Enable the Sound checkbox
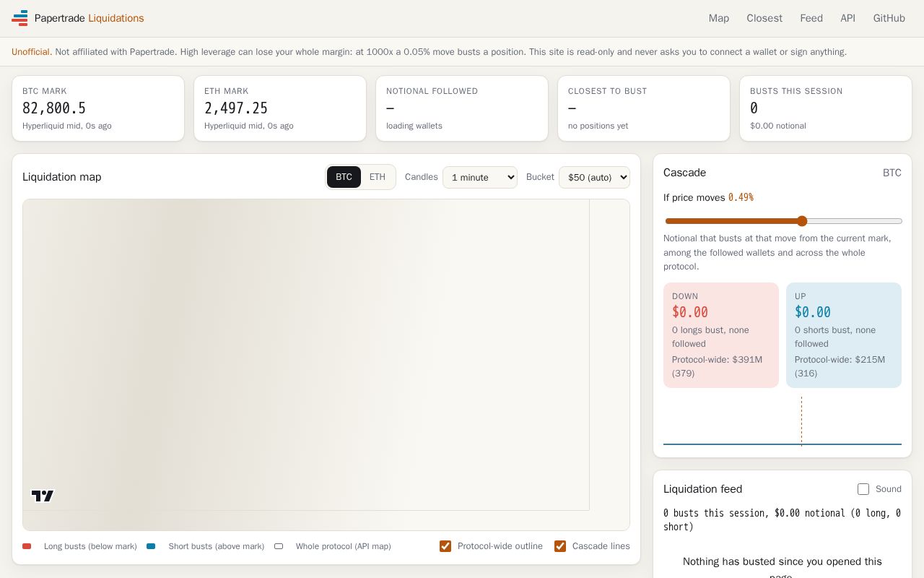Image resolution: width=924 pixels, height=578 pixels. pos(863,489)
